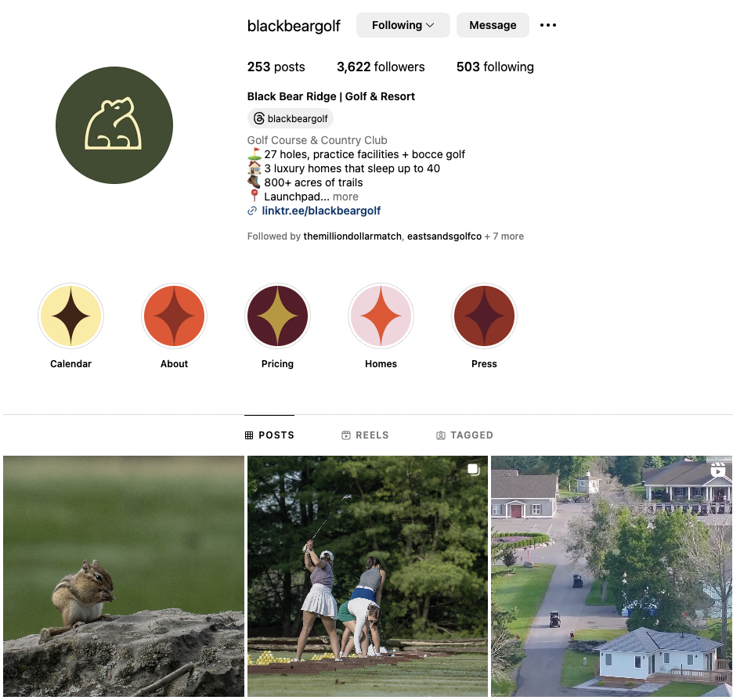This screenshot has height=700, width=733.
Task: Click the Message button
Action: 493,25
